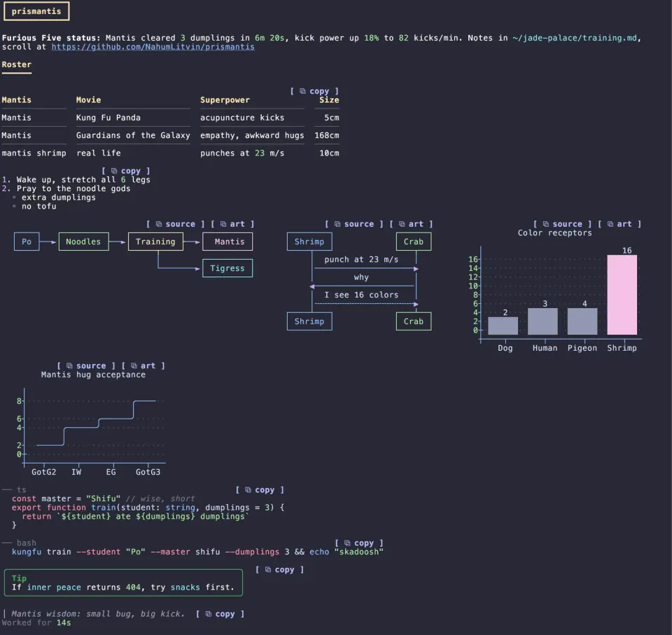Copy the Mantis wisdom quote
The width and height of the screenshot is (672, 635).
220,613
